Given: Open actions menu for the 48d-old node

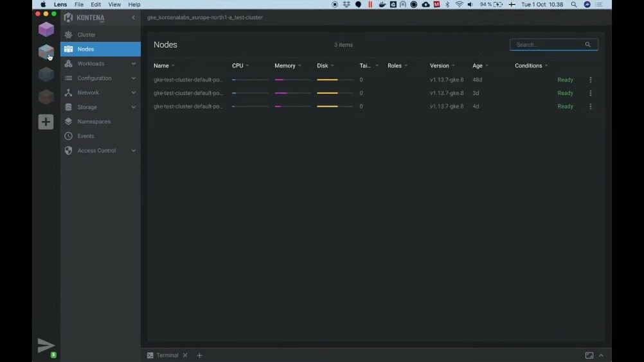Looking at the screenshot, I should pyautogui.click(x=591, y=80).
